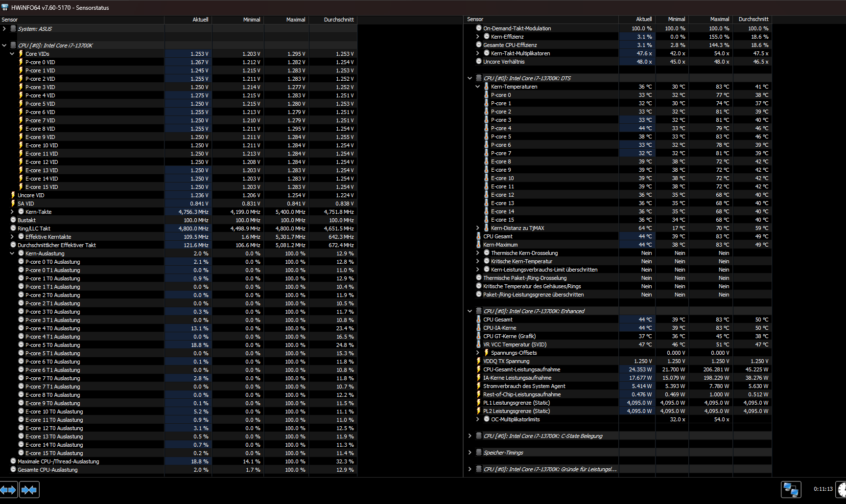Click the left pane Maximal column header

coord(286,20)
